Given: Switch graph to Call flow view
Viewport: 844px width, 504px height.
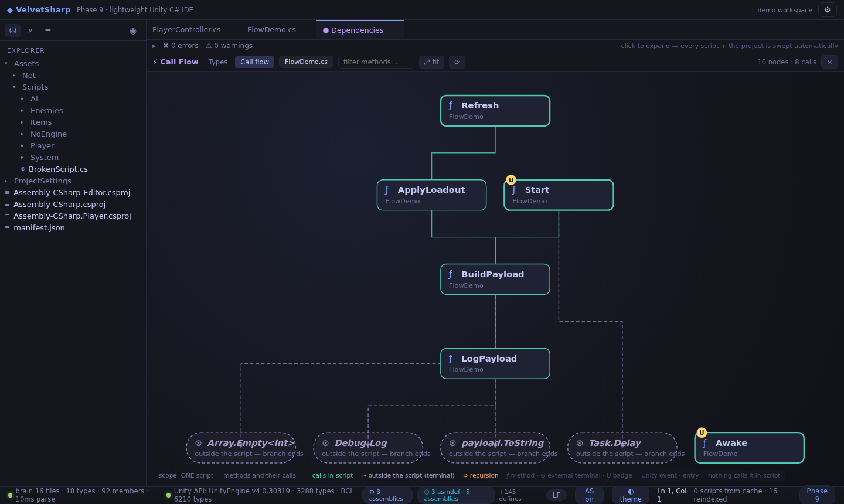Looking at the screenshot, I should click(254, 62).
